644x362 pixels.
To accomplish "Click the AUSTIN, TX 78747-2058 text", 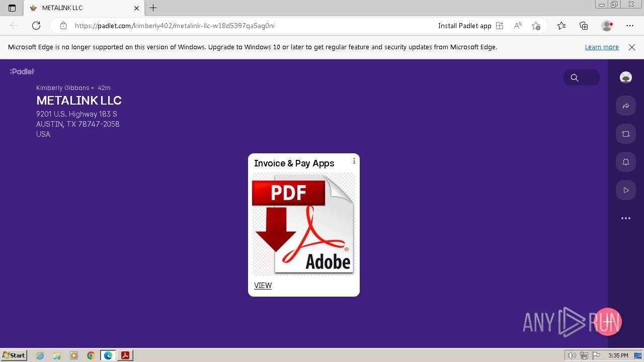I will (x=78, y=124).
